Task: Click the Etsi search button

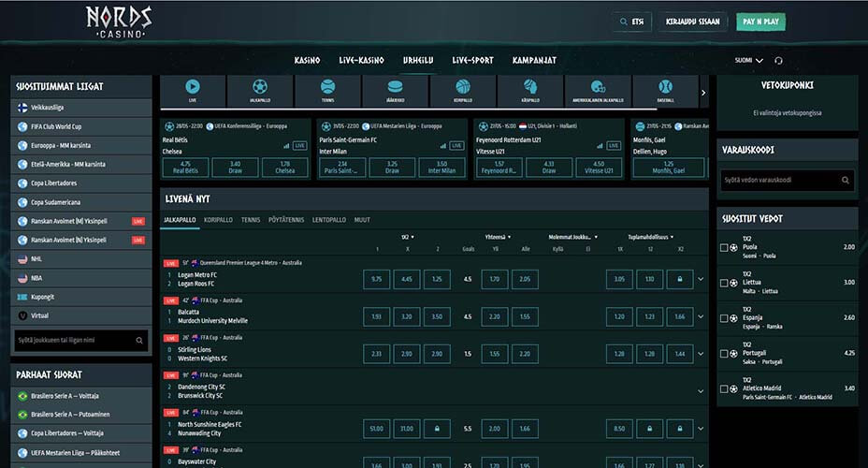Action: coord(631,22)
